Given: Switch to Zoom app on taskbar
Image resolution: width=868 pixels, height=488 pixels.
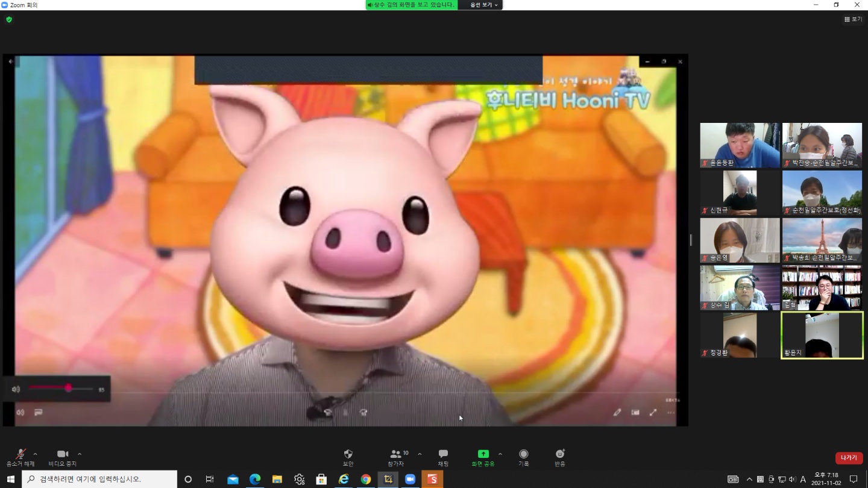Looking at the screenshot, I should (410, 479).
